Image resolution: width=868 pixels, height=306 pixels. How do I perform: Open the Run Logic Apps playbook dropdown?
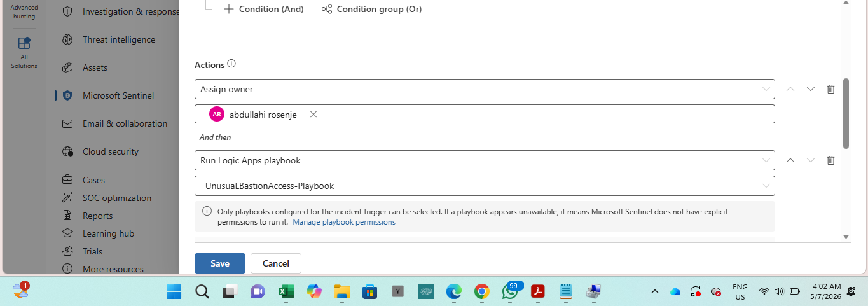(x=485, y=160)
